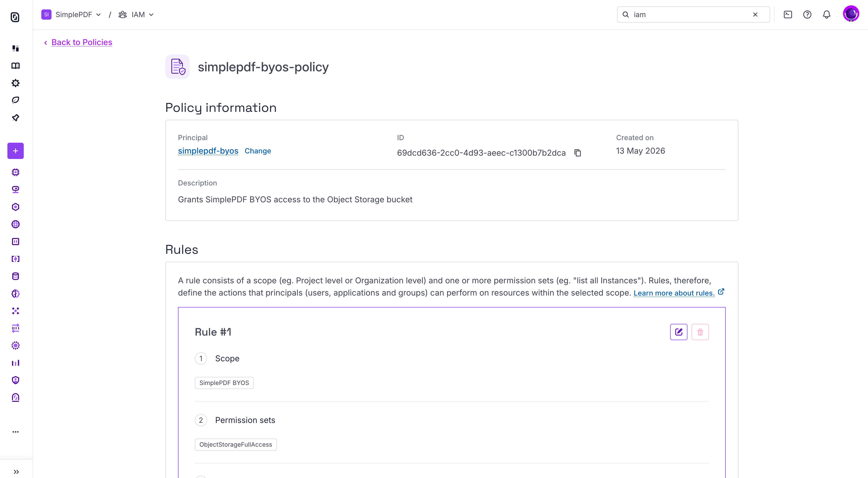Click the simplepdf-byos-policy title

pyautogui.click(x=263, y=67)
